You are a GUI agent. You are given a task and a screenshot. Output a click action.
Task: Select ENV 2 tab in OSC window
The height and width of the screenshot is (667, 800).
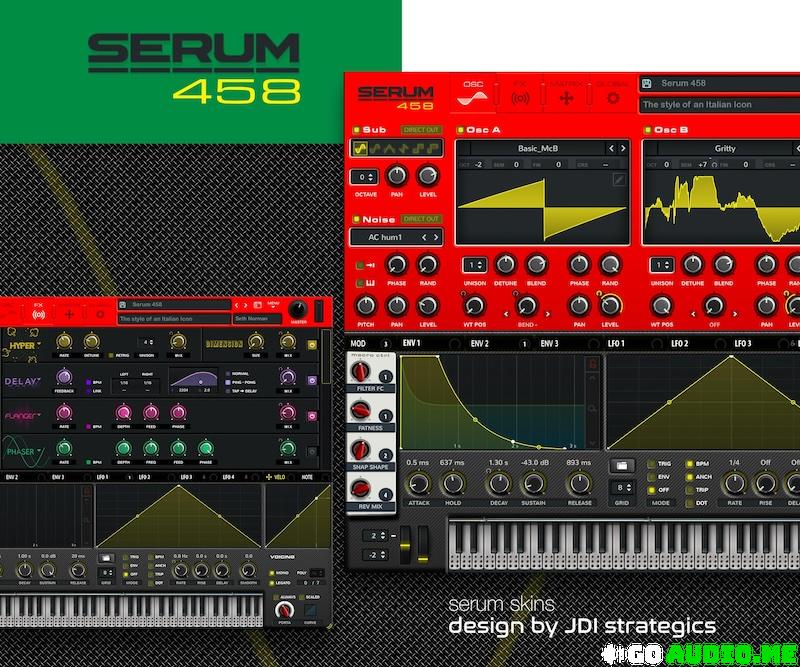(480, 344)
